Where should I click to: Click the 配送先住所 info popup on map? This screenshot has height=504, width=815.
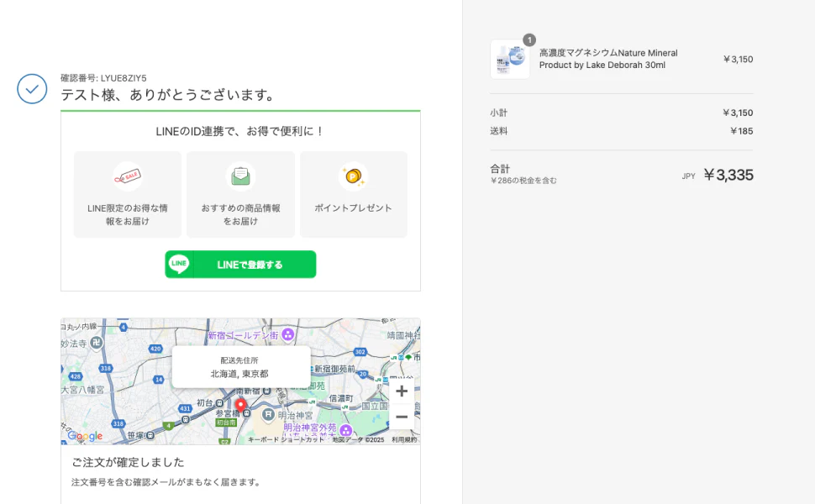[x=240, y=367]
